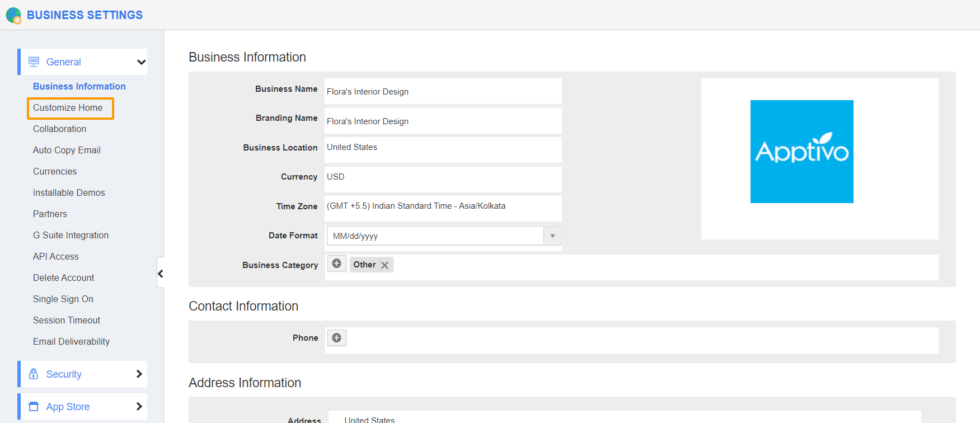Open Session Timeout settings

point(67,320)
